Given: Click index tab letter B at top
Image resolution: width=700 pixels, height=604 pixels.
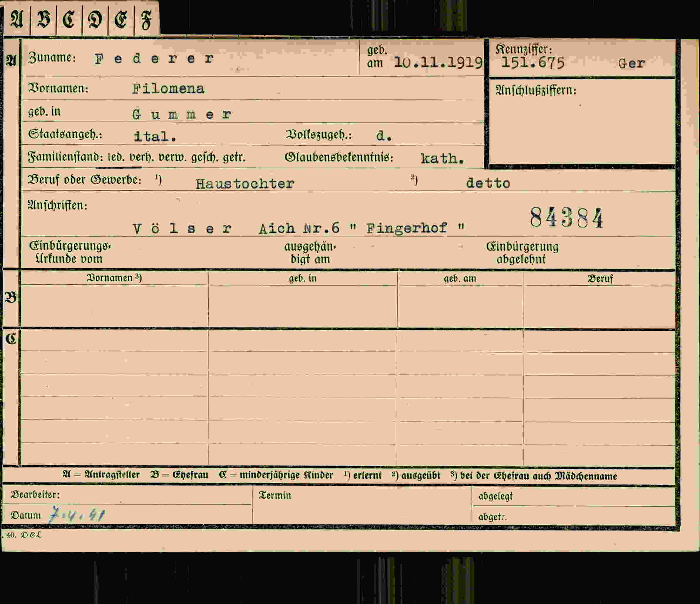Looking at the screenshot, I should point(43,19).
